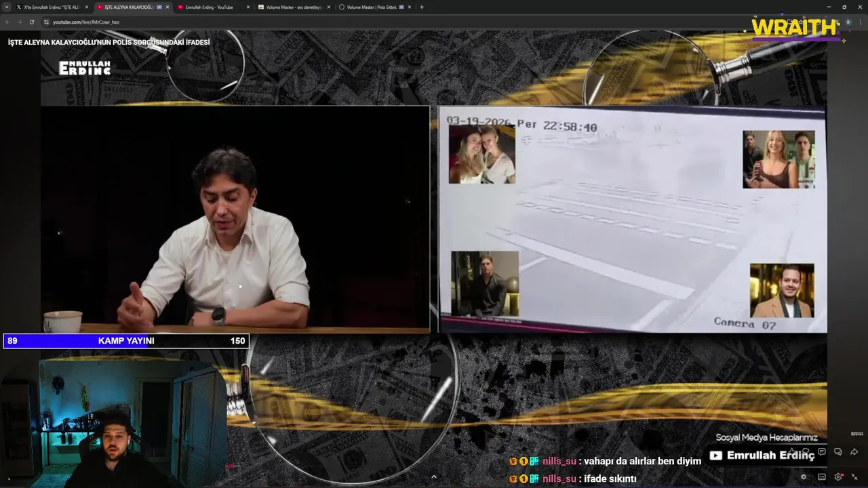Toggle subtitles/captions button
This screenshot has height=488, width=868.
point(822,476)
